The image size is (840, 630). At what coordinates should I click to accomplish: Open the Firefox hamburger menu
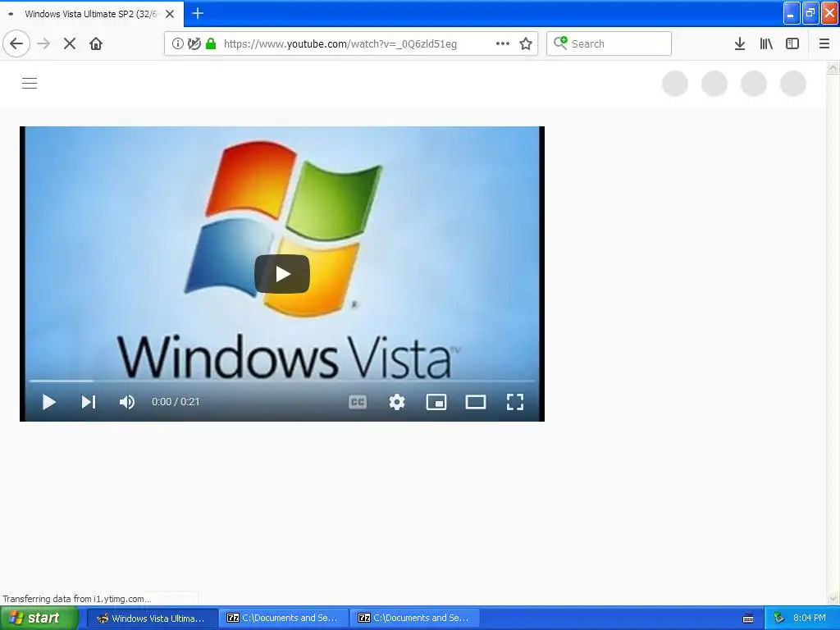[x=824, y=43]
